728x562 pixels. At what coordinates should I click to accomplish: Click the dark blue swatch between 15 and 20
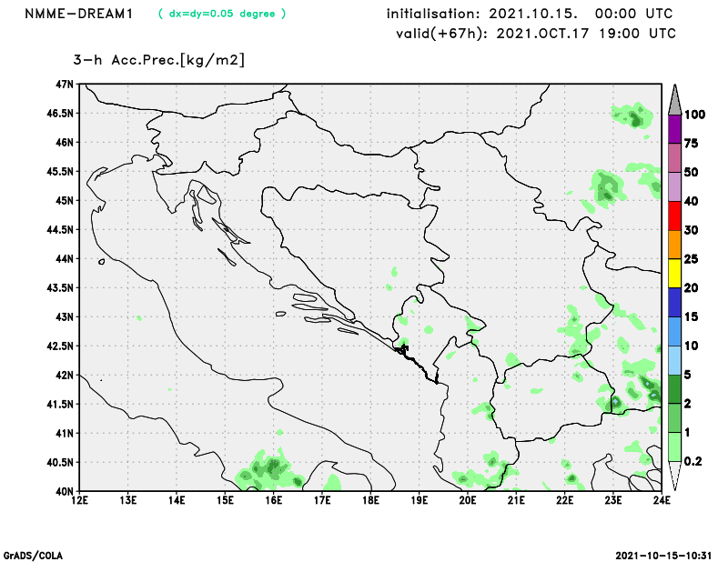tap(674, 302)
